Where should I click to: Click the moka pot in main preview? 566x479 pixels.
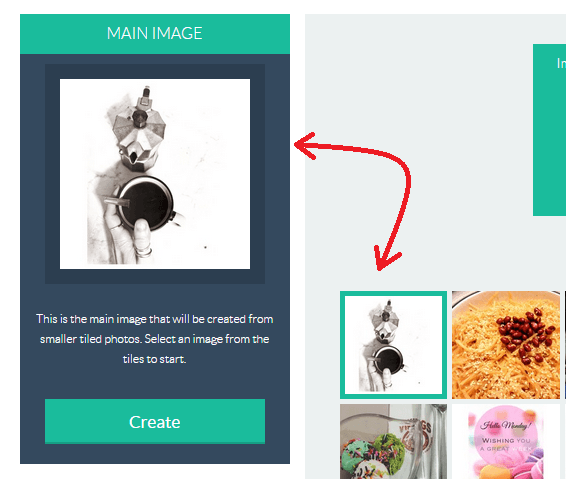click(x=139, y=130)
